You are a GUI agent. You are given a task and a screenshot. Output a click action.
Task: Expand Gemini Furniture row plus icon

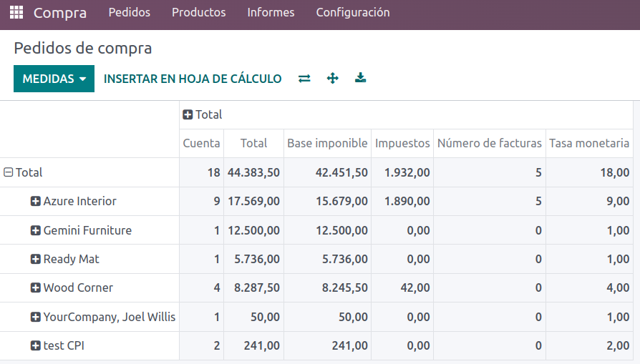click(x=36, y=230)
